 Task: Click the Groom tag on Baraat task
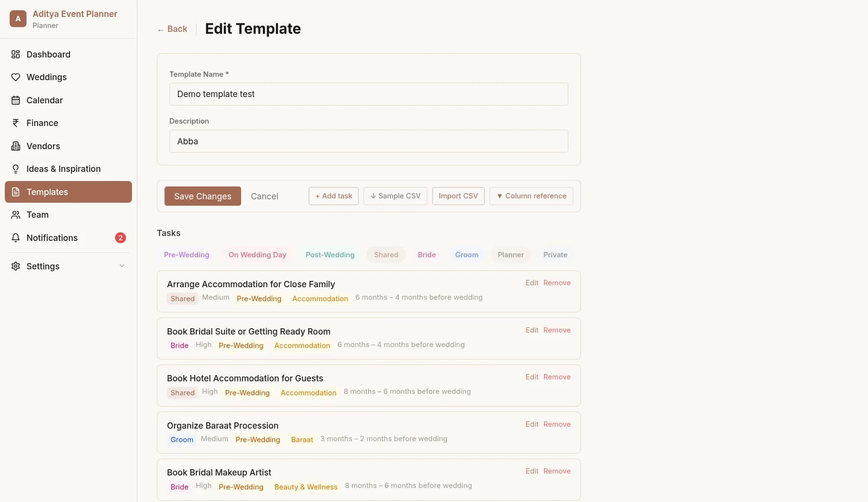[x=182, y=439]
